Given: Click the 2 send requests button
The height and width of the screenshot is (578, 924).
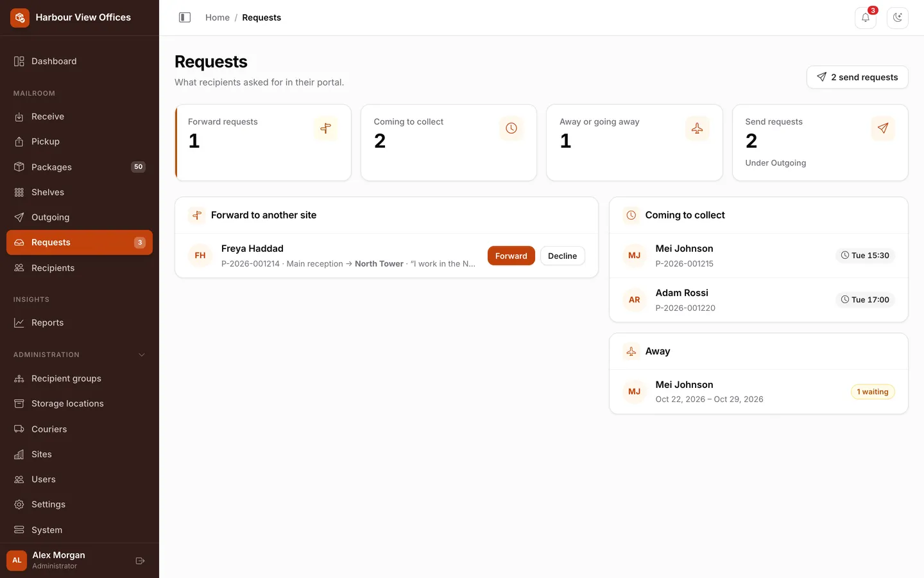Looking at the screenshot, I should pos(857,77).
